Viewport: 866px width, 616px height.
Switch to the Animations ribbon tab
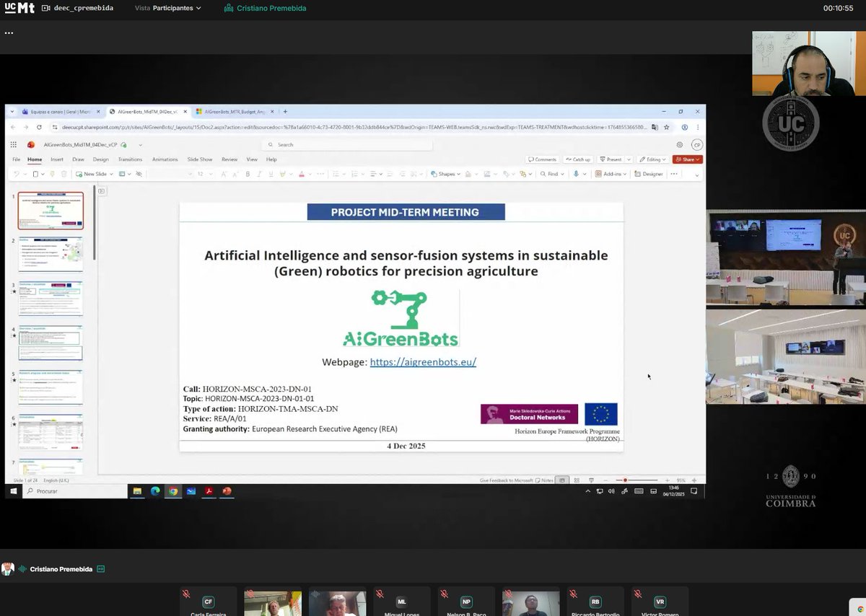[165, 159]
